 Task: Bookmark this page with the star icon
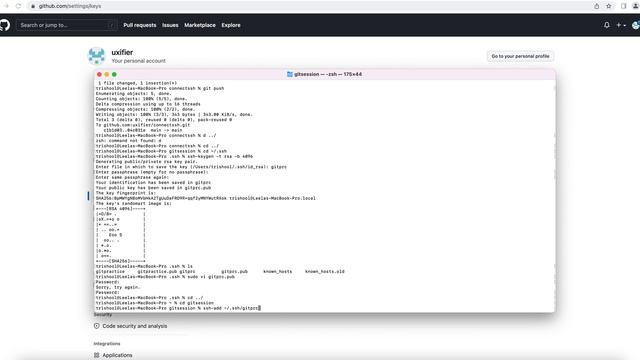(609, 6)
